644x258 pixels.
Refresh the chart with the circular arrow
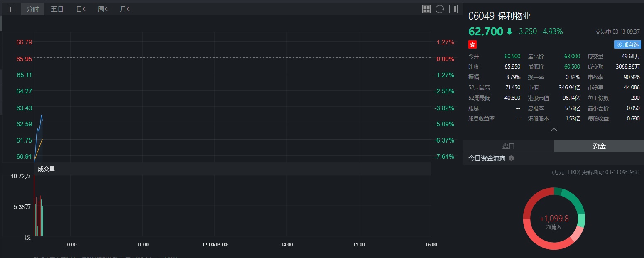pos(440,9)
